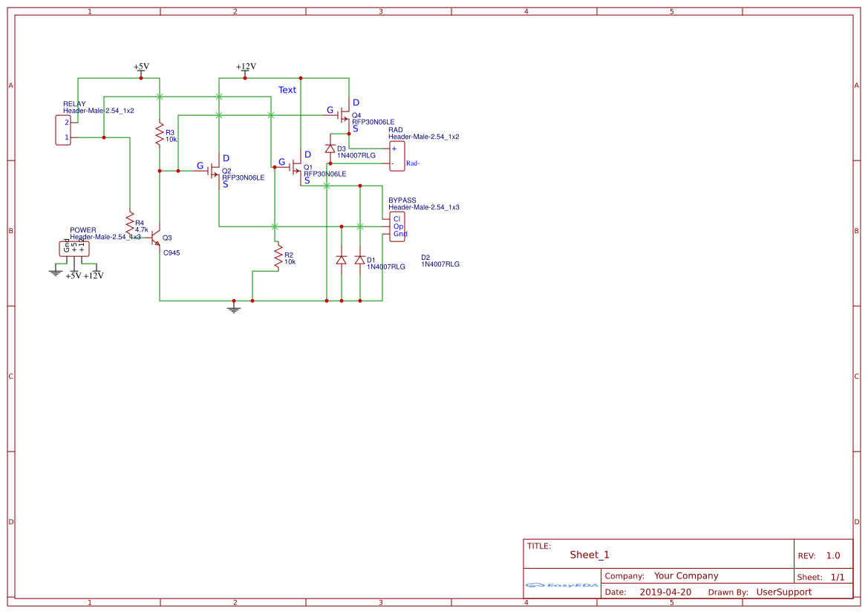
Task: Click the Rad- net label
Action: [415, 162]
